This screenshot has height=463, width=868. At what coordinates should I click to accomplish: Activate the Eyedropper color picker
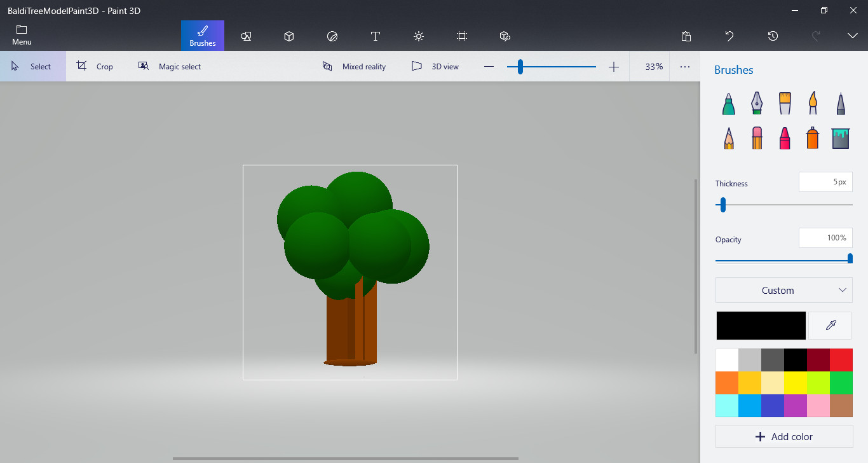pos(830,325)
